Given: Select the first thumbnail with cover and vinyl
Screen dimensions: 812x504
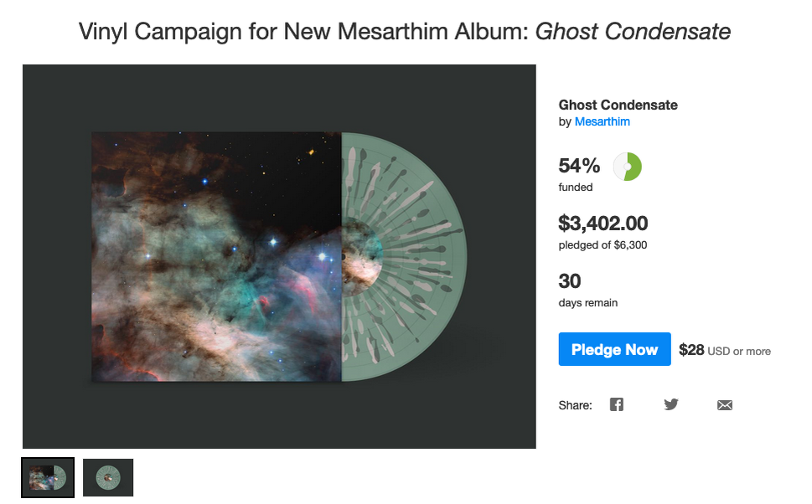Looking at the screenshot, I should pyautogui.click(x=48, y=477).
